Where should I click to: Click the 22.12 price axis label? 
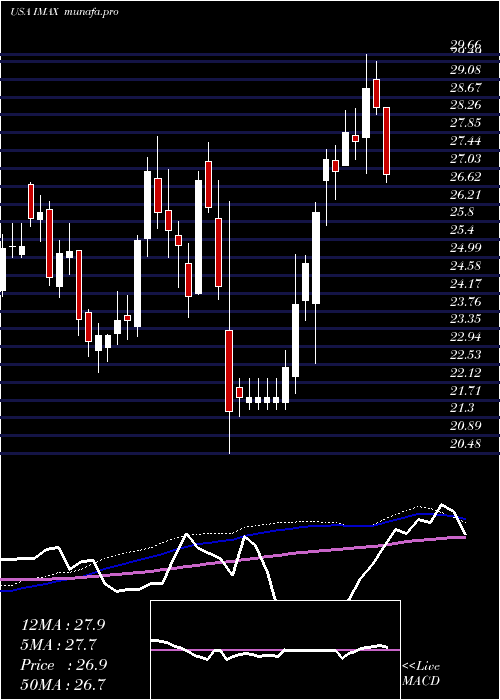coord(466,372)
